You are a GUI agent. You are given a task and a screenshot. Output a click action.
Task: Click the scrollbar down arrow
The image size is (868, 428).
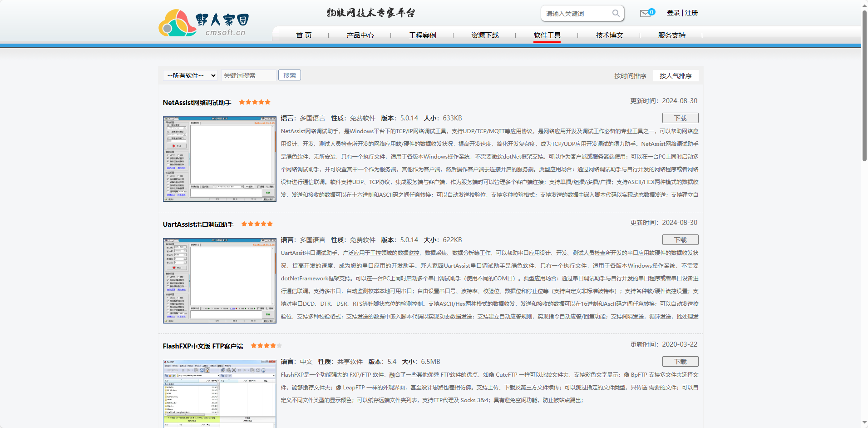[864, 423]
